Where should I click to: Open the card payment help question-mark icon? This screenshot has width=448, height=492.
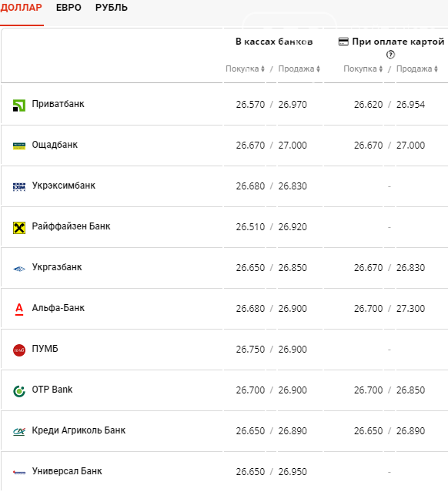(x=390, y=55)
